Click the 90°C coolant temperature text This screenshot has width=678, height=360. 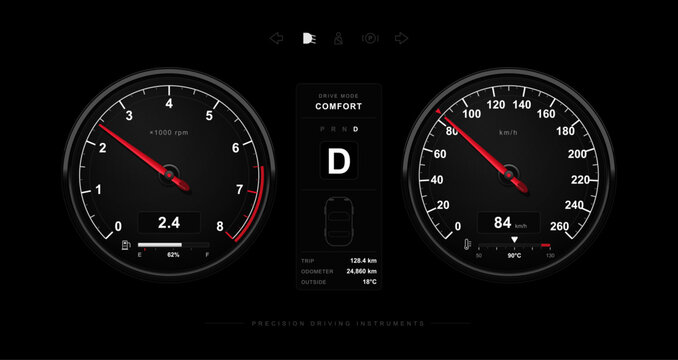tap(514, 255)
